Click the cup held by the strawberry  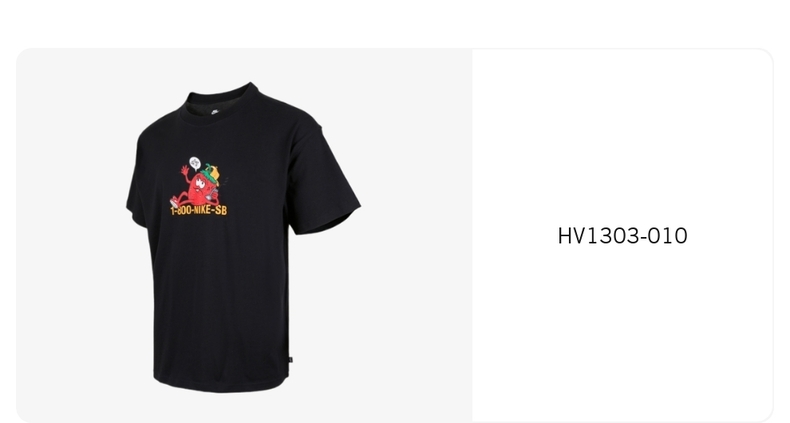214,194
